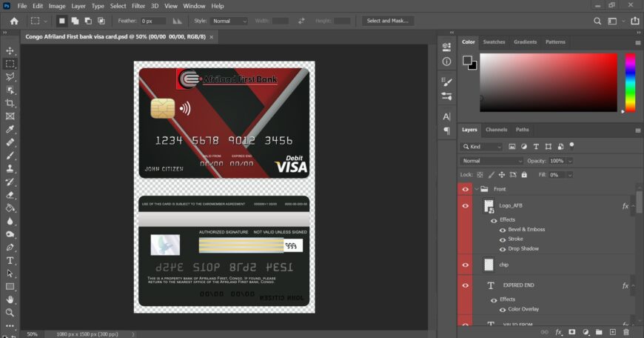Open the Layer menu

pos(78,6)
